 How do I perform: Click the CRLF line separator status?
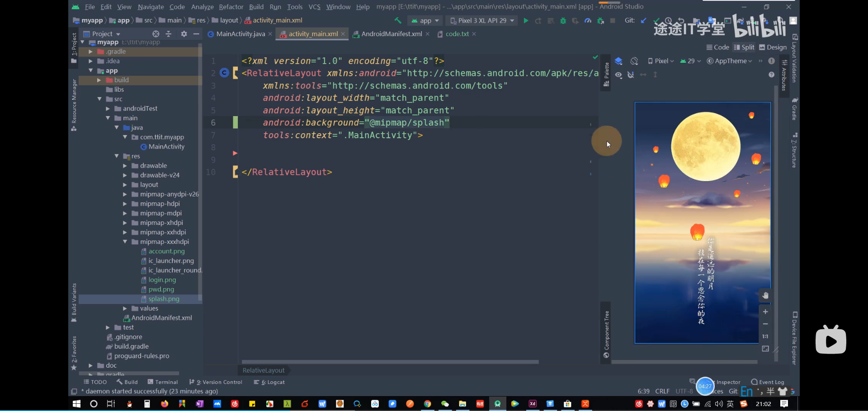click(x=662, y=391)
